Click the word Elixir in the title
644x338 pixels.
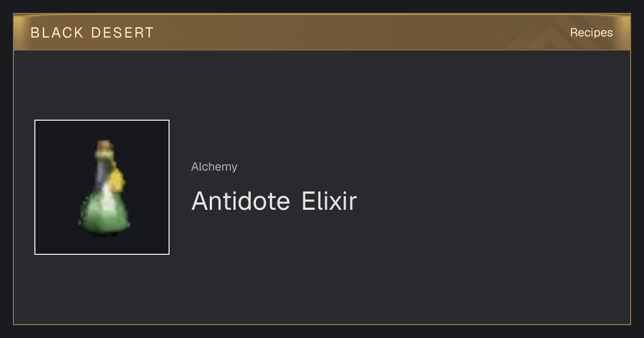click(329, 201)
